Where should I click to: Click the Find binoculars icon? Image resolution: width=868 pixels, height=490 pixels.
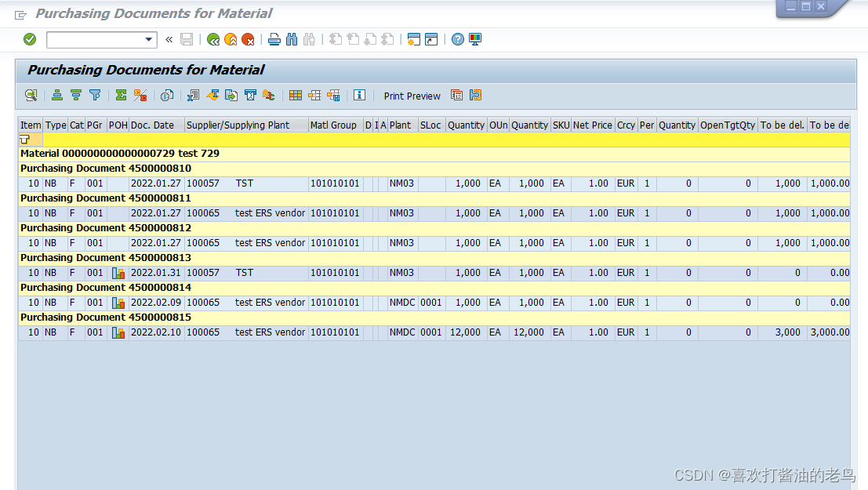click(291, 39)
